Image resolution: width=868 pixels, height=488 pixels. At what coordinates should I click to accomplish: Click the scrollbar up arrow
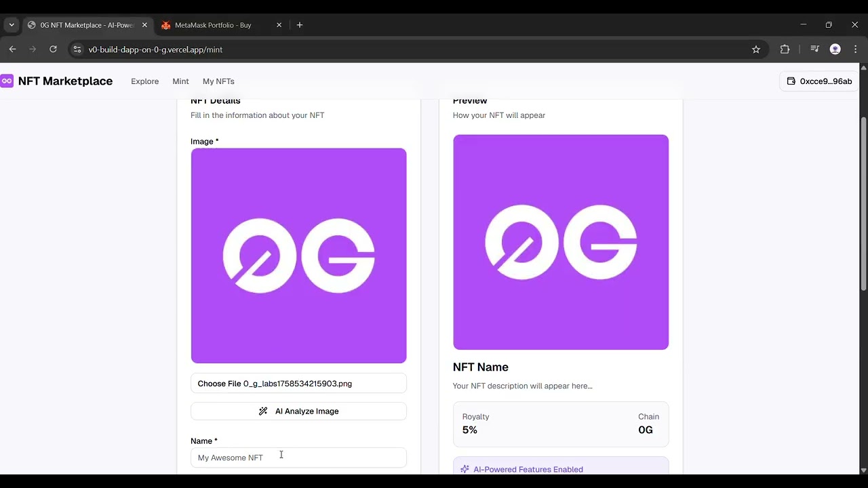click(863, 67)
